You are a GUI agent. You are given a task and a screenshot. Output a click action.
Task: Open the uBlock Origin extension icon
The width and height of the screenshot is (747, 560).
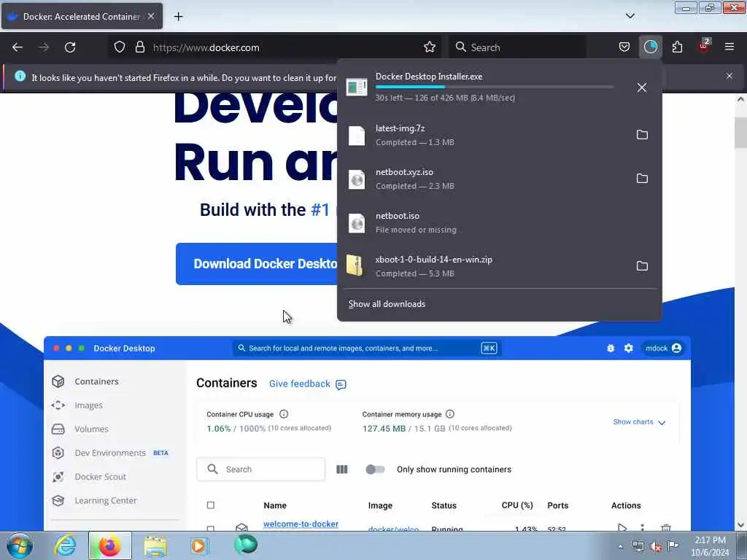704,46
